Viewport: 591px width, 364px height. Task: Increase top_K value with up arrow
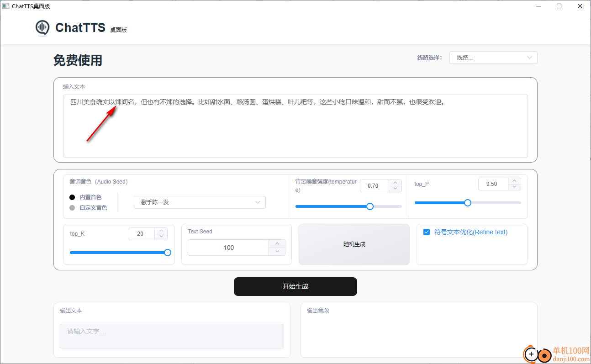click(161, 231)
